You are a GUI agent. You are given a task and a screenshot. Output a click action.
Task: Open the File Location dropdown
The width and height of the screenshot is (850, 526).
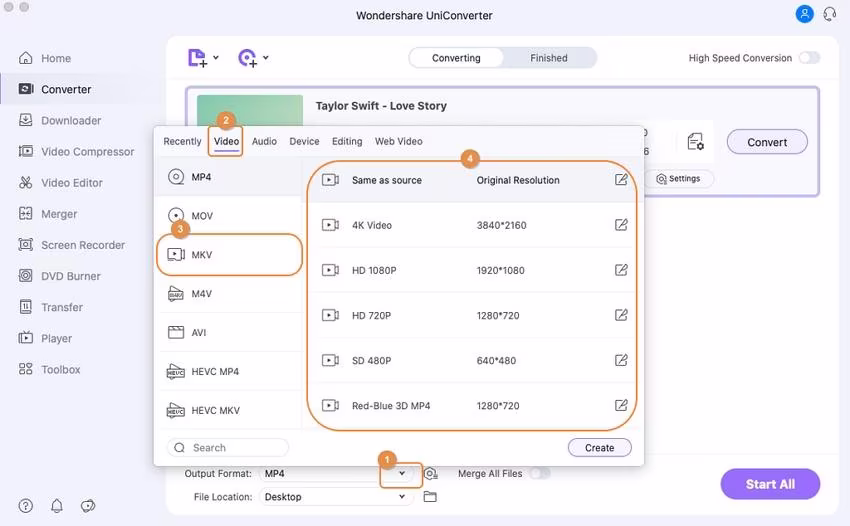click(402, 496)
